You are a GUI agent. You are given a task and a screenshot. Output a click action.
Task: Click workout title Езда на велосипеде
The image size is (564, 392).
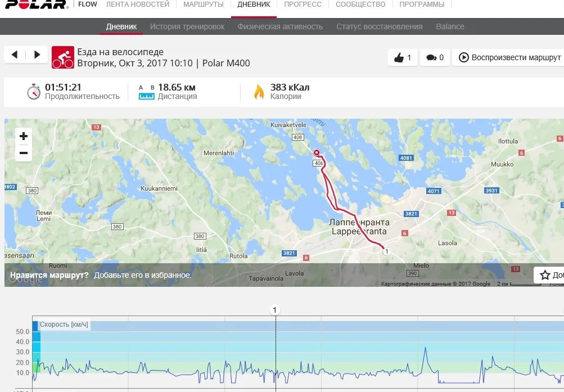click(x=120, y=52)
